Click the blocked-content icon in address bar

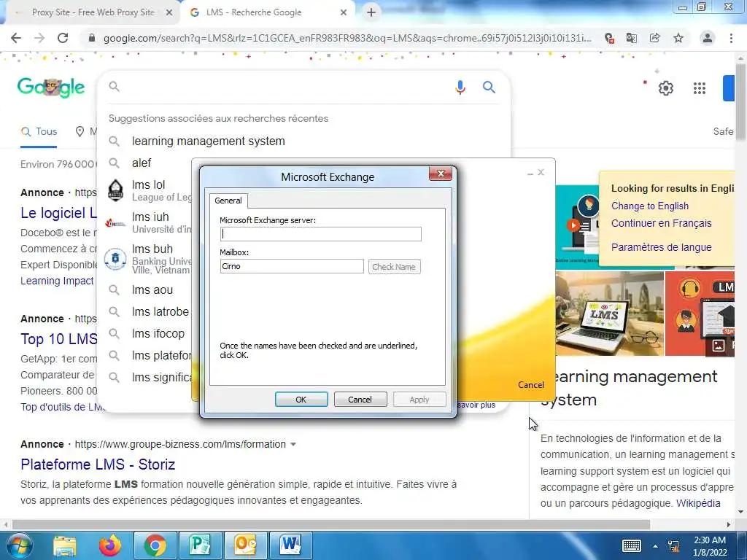(609, 38)
